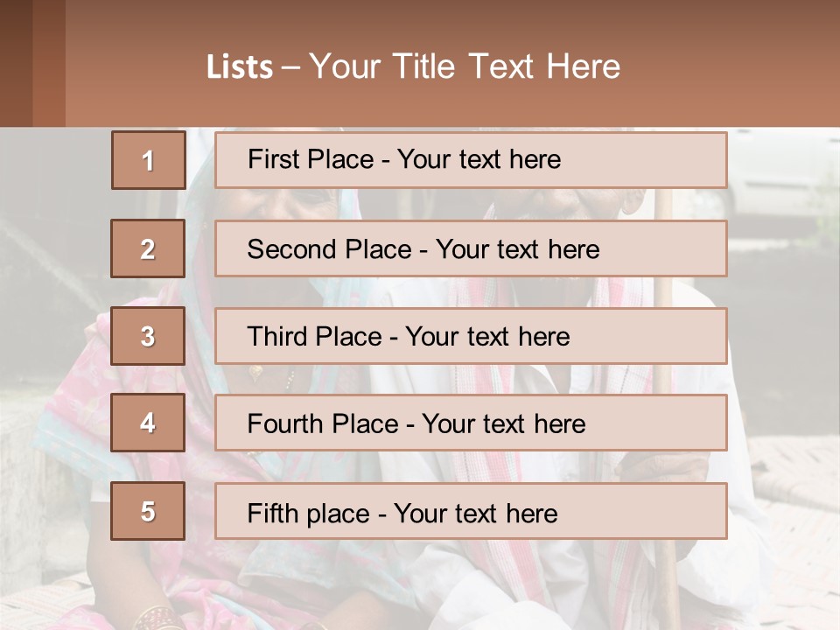The image size is (840, 630).
Task: Select "Second Place - Your text here" bar
Action: (471, 248)
